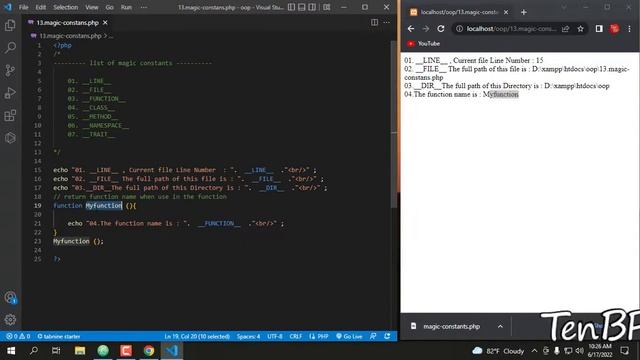Expand the hidden menus ellipsis in title bar

coord(144,7)
